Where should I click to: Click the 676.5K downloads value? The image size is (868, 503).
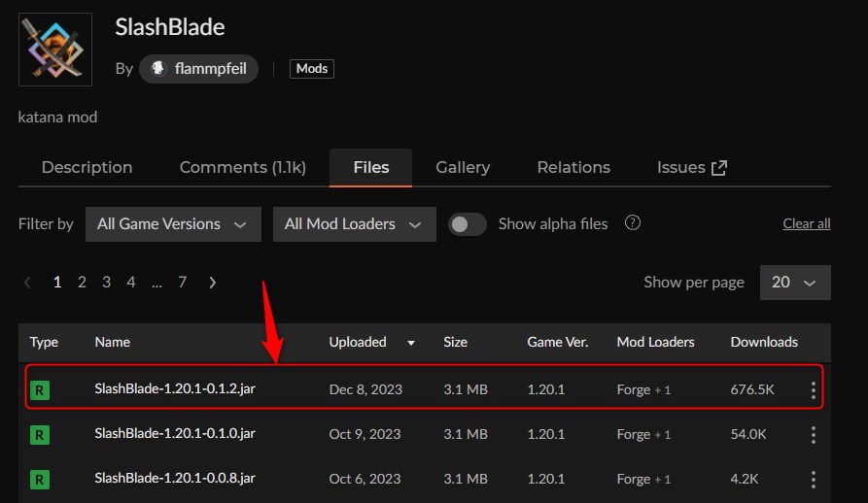752,389
